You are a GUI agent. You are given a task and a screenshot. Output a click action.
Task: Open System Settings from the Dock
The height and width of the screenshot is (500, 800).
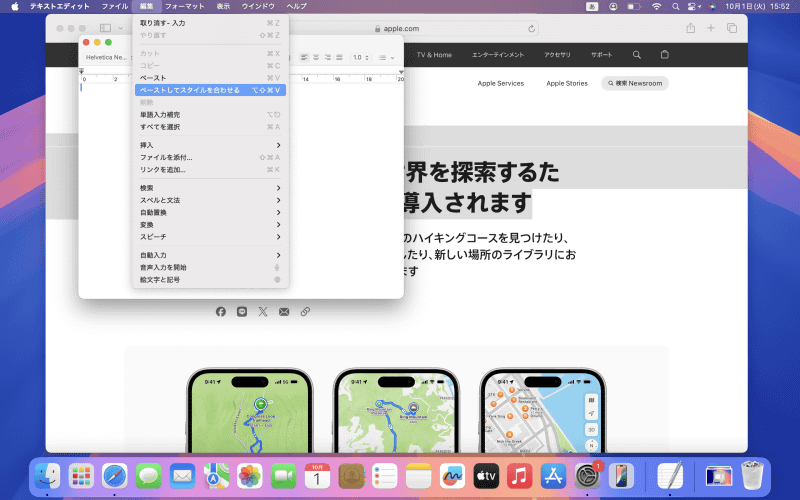[587, 476]
